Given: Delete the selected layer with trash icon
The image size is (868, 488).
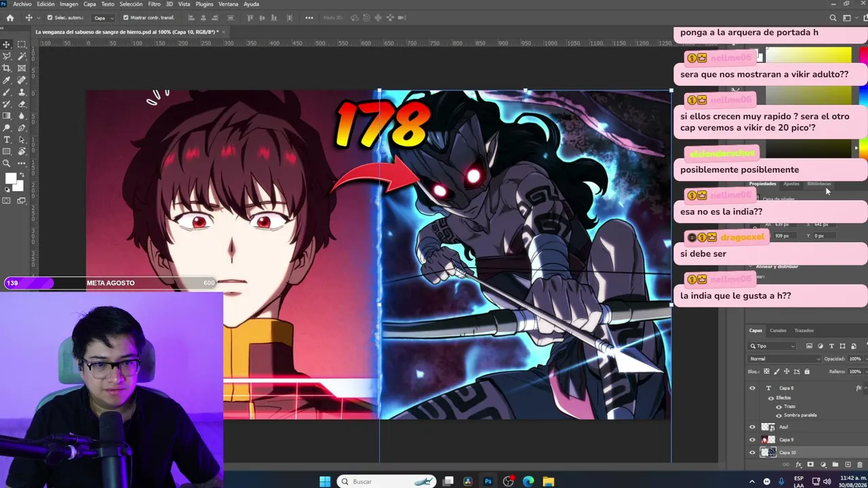Looking at the screenshot, I should pos(860,465).
